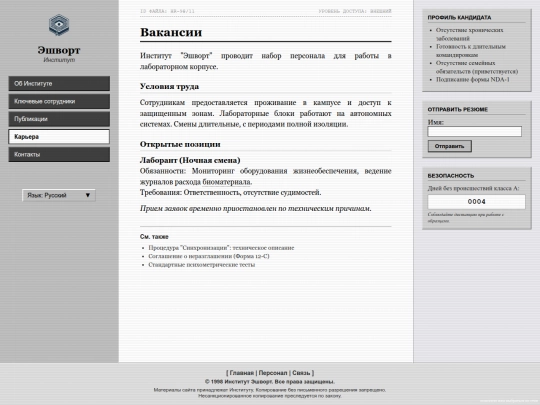
Task: Click the Подписание формы NDA-1 list item
Action: pos(473,80)
